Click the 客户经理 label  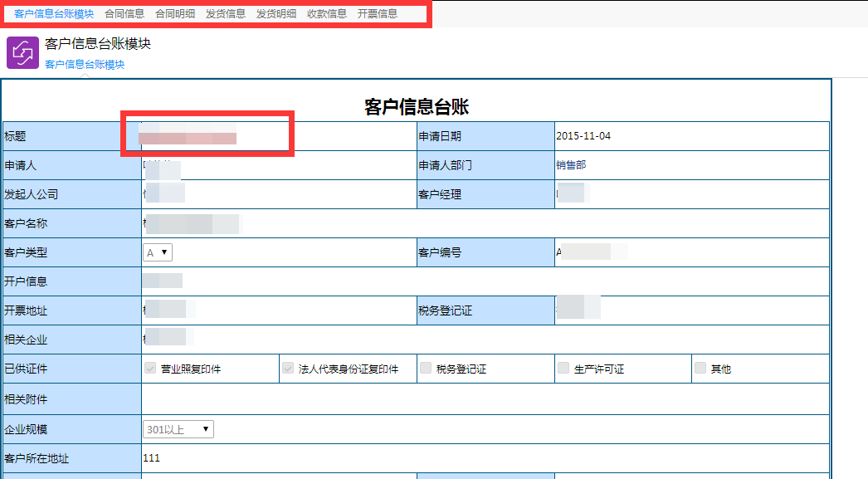440,194
